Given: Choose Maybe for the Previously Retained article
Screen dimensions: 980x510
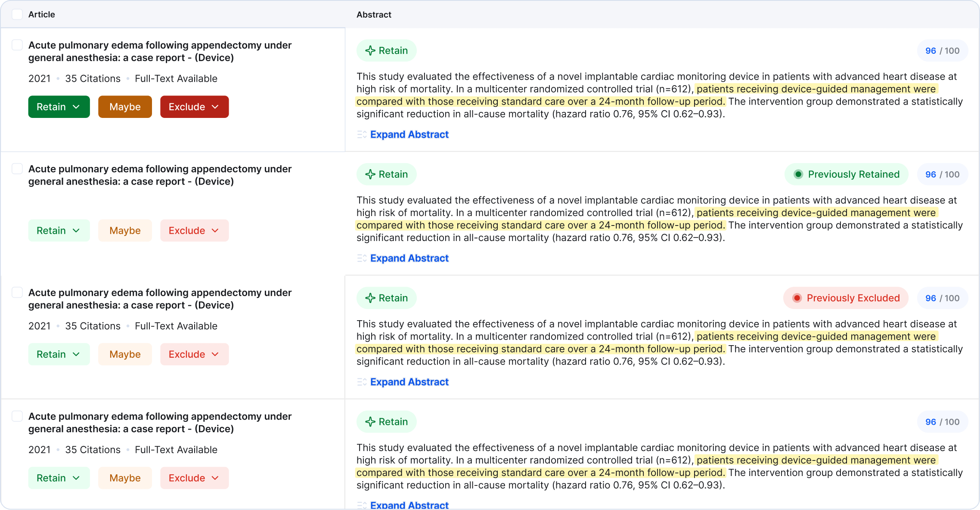Looking at the screenshot, I should click(x=125, y=230).
